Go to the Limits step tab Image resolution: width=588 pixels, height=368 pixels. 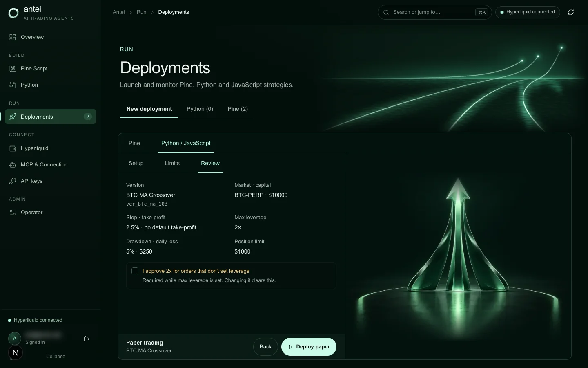tap(172, 163)
